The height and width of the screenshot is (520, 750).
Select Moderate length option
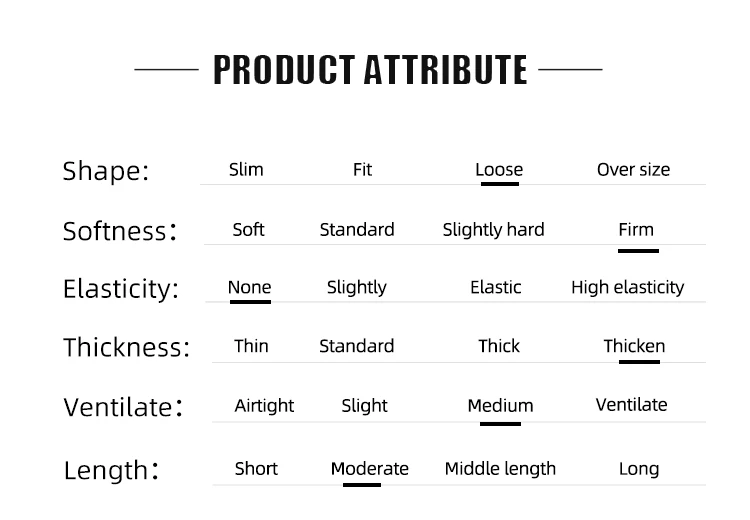[370, 469]
